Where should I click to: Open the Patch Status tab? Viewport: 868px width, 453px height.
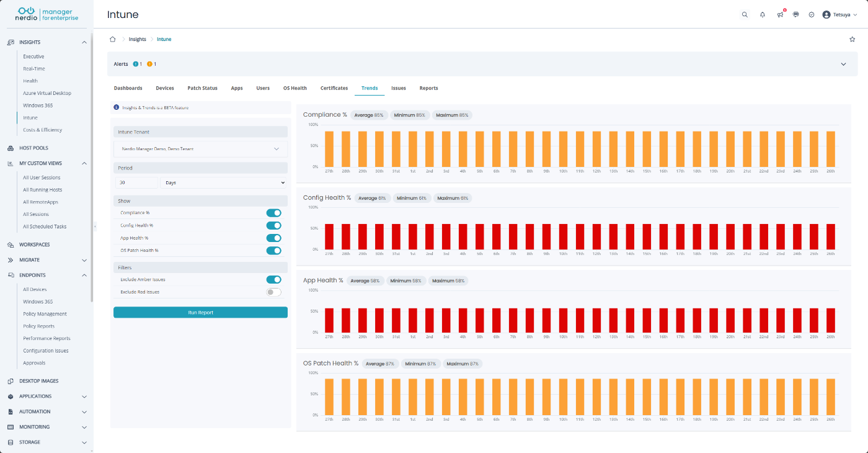point(203,88)
